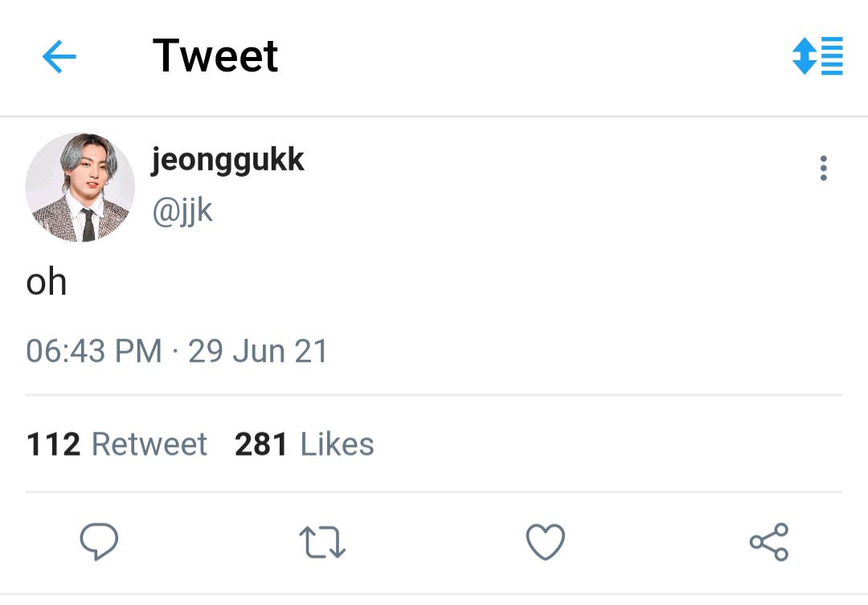The width and height of the screenshot is (868, 605).
Task: Reply using the speech bubble icon
Action: (99, 542)
